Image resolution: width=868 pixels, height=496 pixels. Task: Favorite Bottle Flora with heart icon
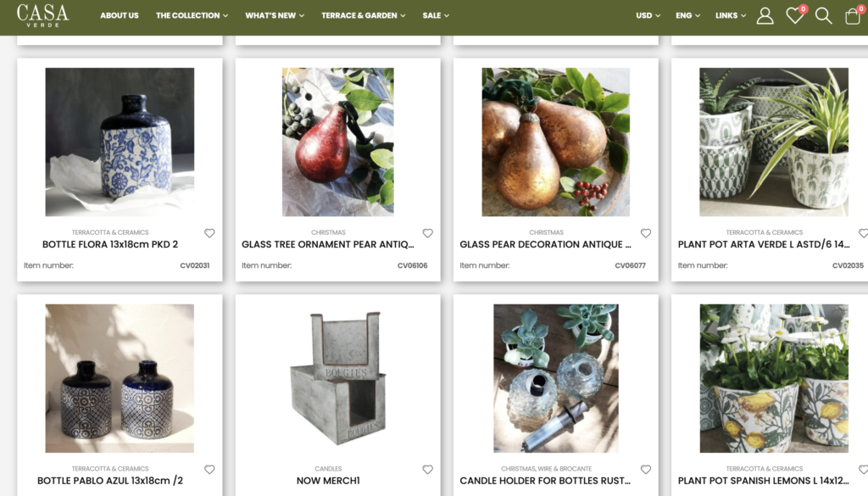[209, 233]
